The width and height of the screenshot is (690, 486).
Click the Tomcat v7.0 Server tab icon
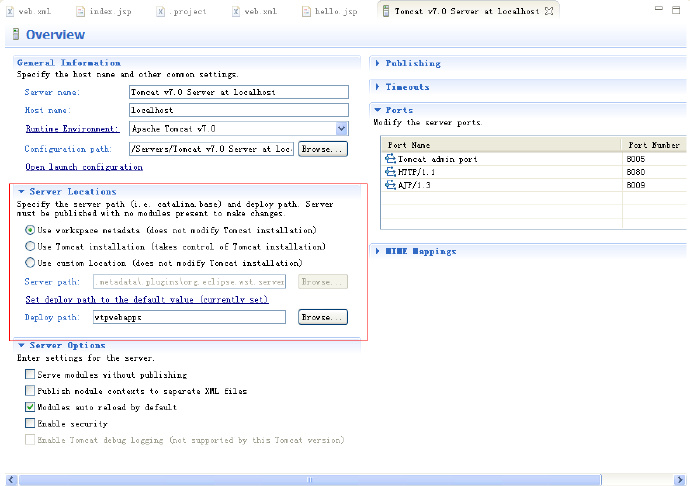(x=385, y=11)
